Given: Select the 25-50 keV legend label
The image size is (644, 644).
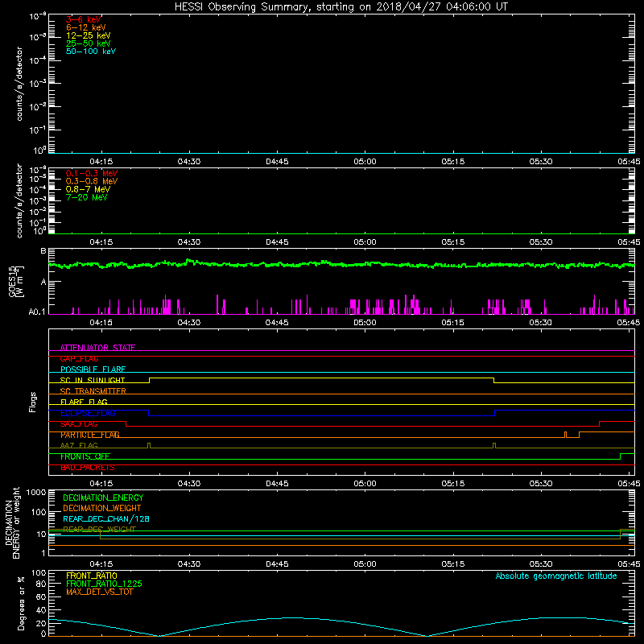Looking at the screenshot, I should click(x=89, y=43).
